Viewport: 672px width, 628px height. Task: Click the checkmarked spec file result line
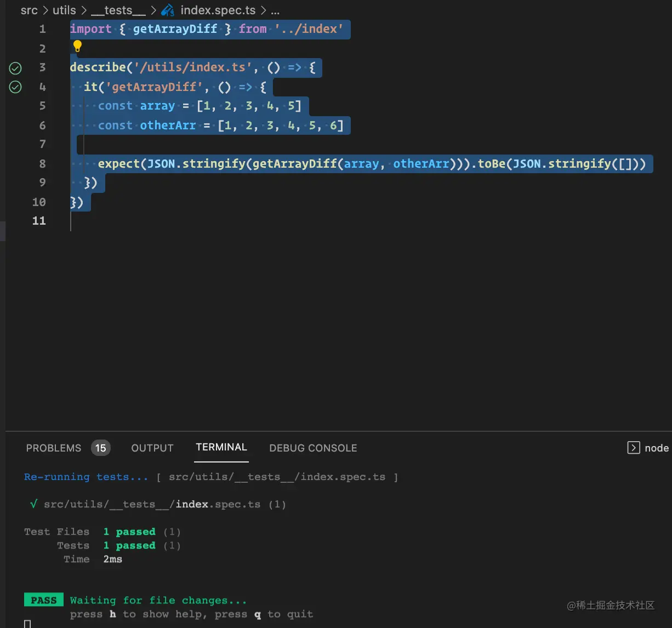click(158, 504)
